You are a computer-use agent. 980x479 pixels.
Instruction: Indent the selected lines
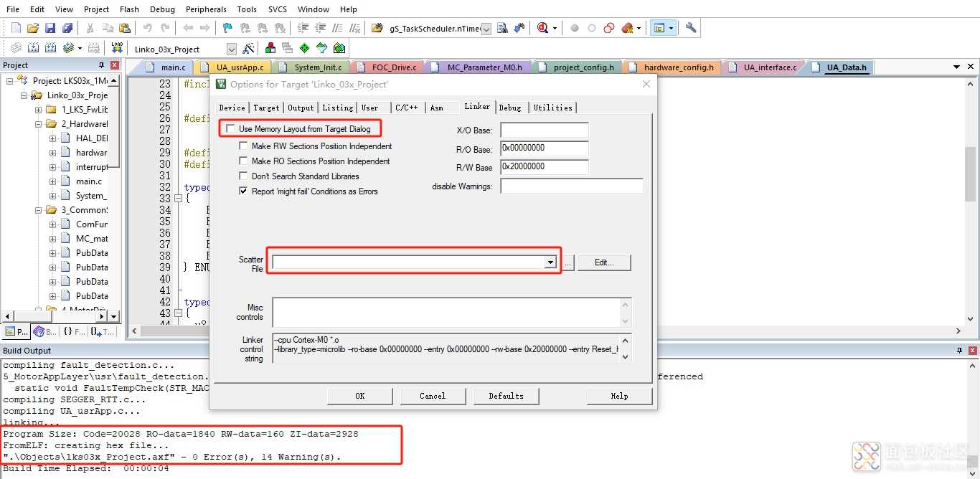coord(303,28)
